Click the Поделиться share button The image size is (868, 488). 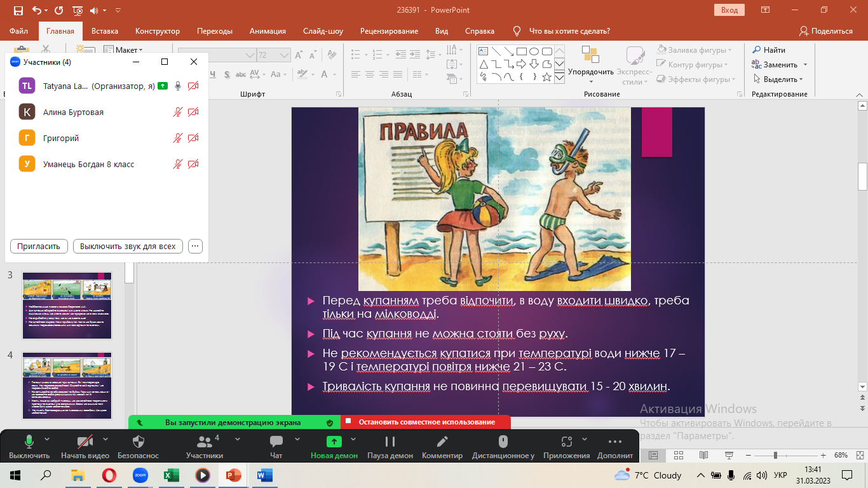(825, 31)
